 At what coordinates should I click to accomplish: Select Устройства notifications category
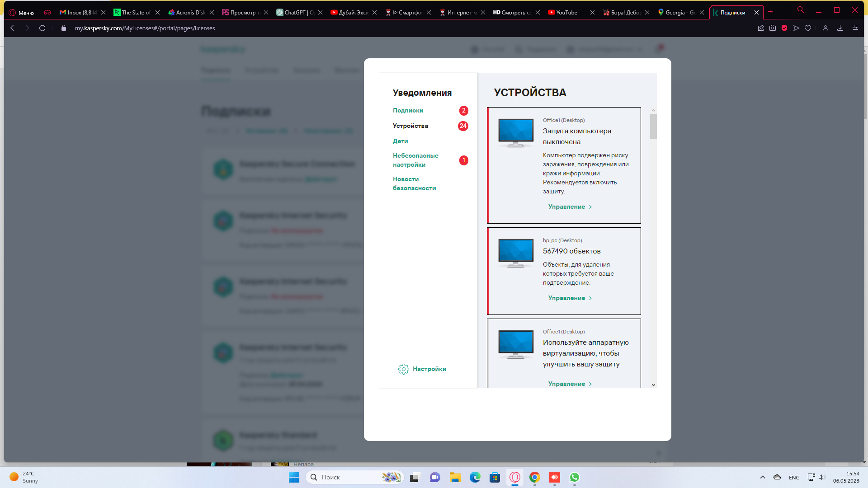pos(410,126)
